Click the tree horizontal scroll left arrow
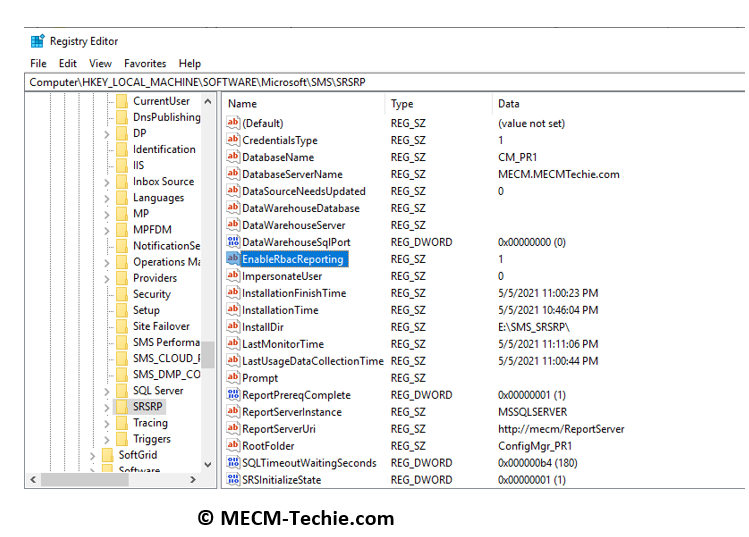Image resolution: width=749 pixels, height=537 pixels. 33,479
